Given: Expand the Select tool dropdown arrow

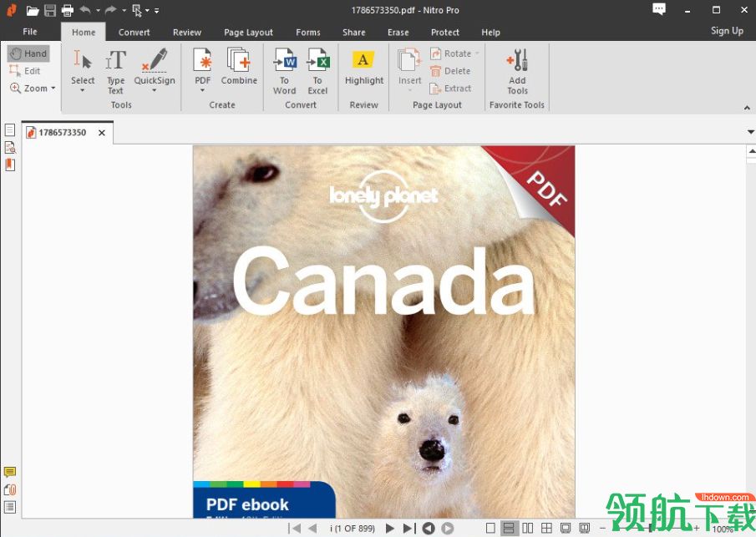Looking at the screenshot, I should (x=83, y=91).
